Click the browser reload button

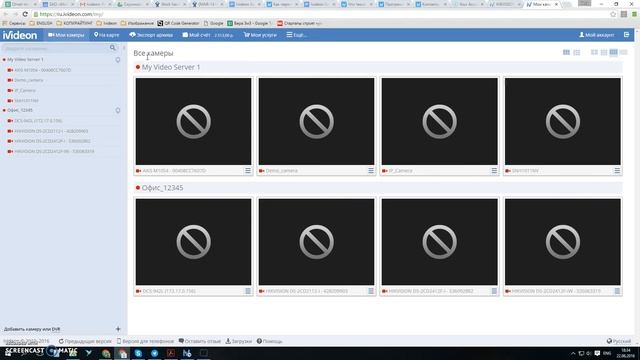click(x=25, y=14)
